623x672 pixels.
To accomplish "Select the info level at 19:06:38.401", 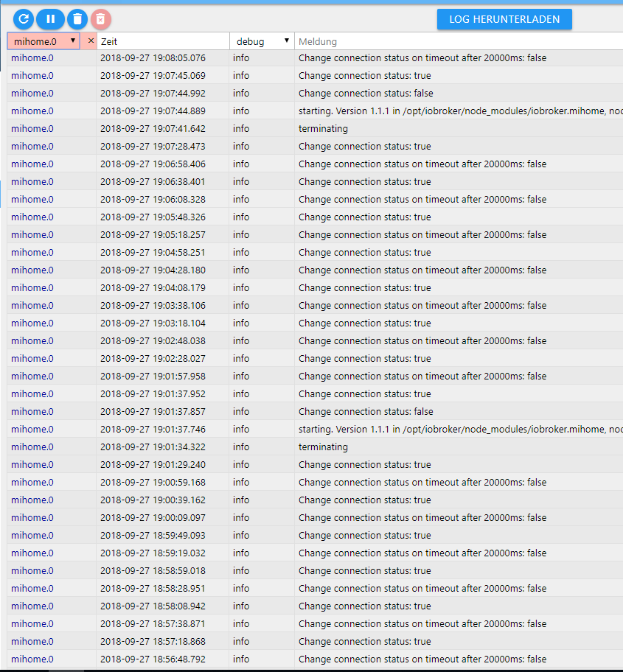I will [x=241, y=182].
